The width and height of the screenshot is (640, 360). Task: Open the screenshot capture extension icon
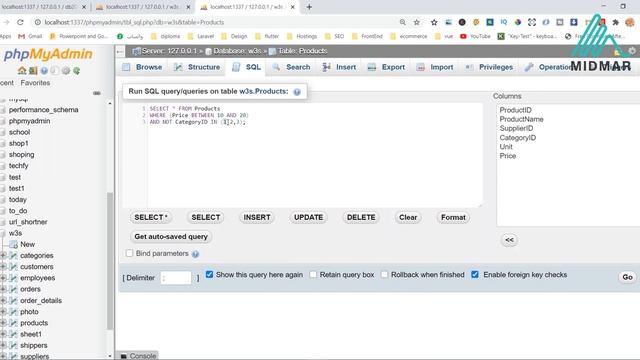click(532, 22)
